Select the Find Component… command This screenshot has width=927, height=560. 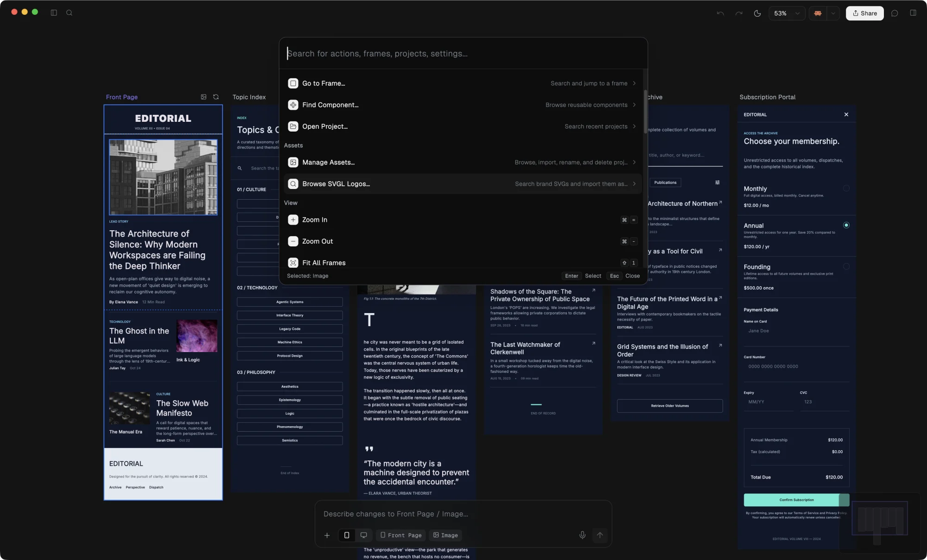click(462, 105)
